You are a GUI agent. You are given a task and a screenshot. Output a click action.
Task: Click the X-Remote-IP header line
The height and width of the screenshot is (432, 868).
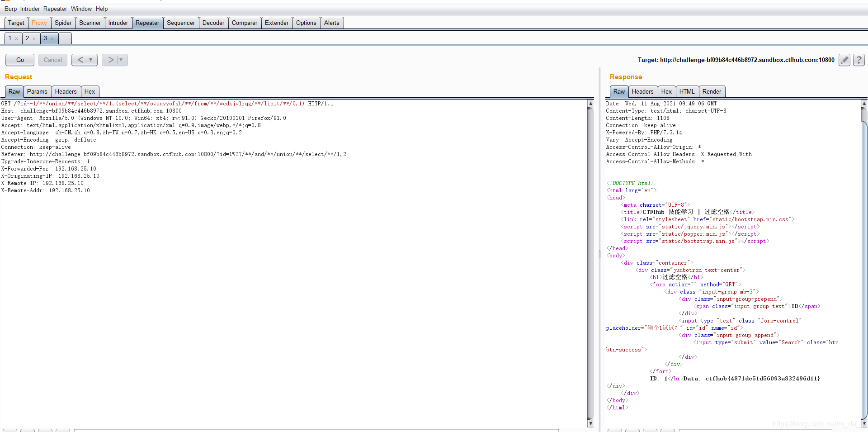[x=42, y=183]
